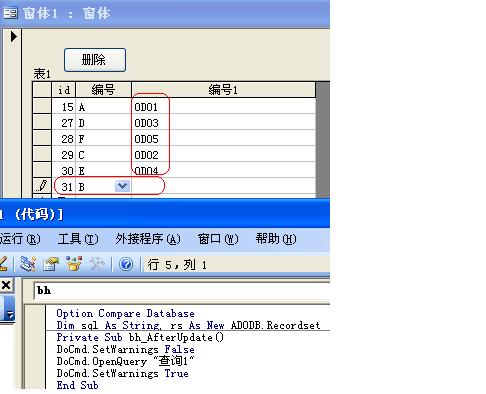Click the code window margin indicator bar
The width and height of the screenshot is (486, 394).
[x=36, y=347]
